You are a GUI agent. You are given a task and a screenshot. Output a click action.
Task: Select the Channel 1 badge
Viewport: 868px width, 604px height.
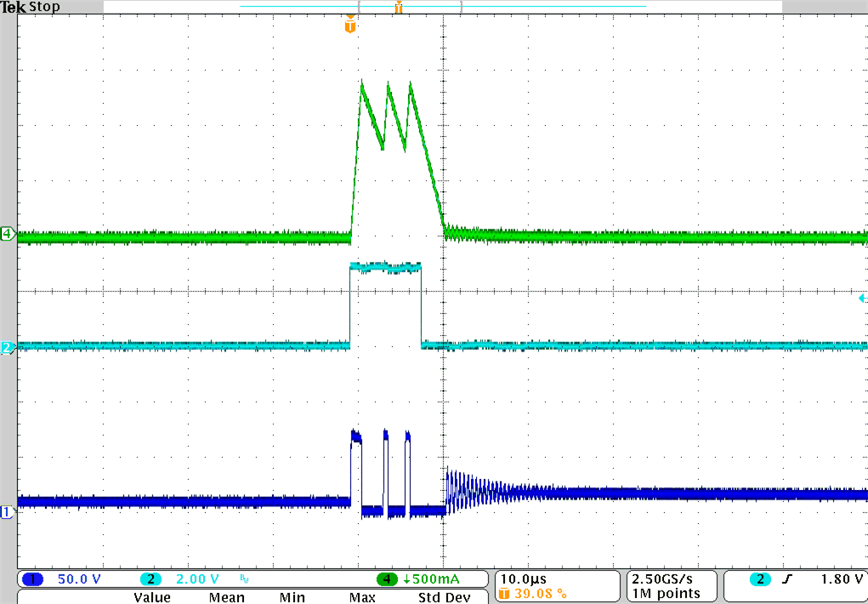click(x=32, y=578)
